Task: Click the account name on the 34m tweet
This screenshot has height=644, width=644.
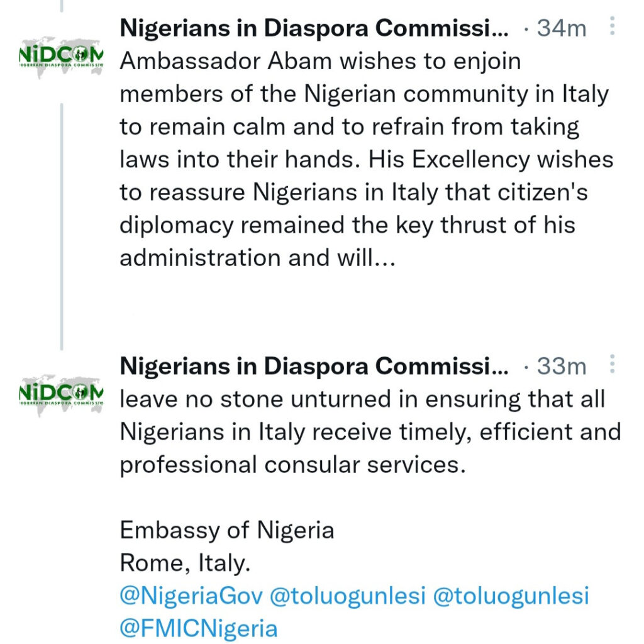Action: coord(313,28)
